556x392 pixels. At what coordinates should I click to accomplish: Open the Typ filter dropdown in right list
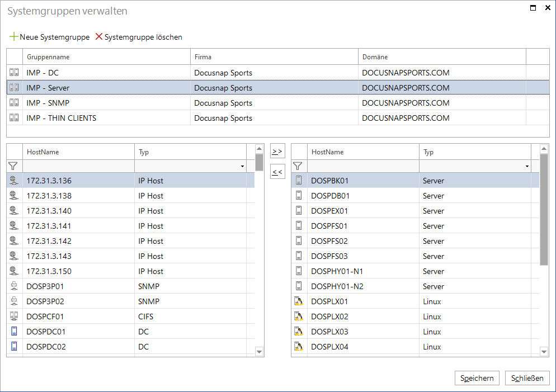(527, 166)
